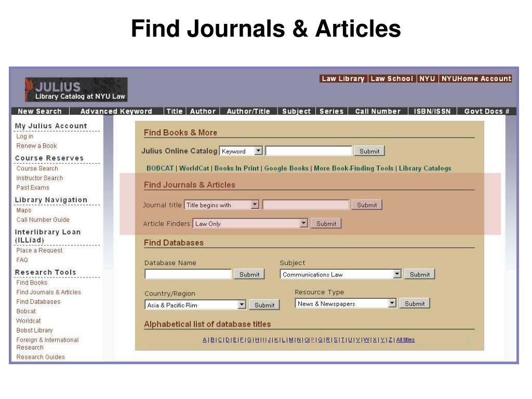Expand the Title begins with dropdown
This screenshot has height=399, width=532.
coord(222,205)
